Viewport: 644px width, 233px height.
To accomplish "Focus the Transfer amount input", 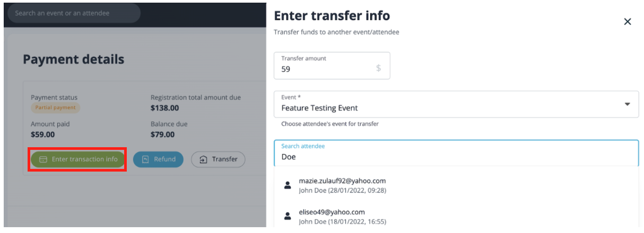I will click(324, 69).
